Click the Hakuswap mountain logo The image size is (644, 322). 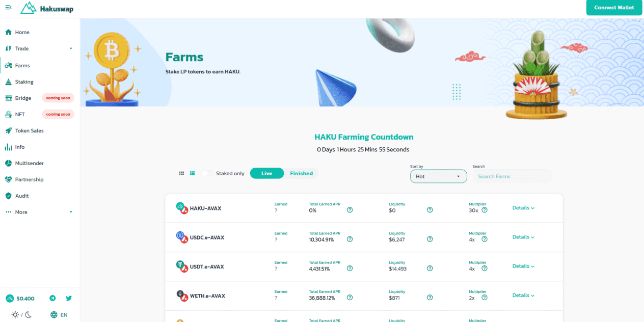(x=29, y=8)
